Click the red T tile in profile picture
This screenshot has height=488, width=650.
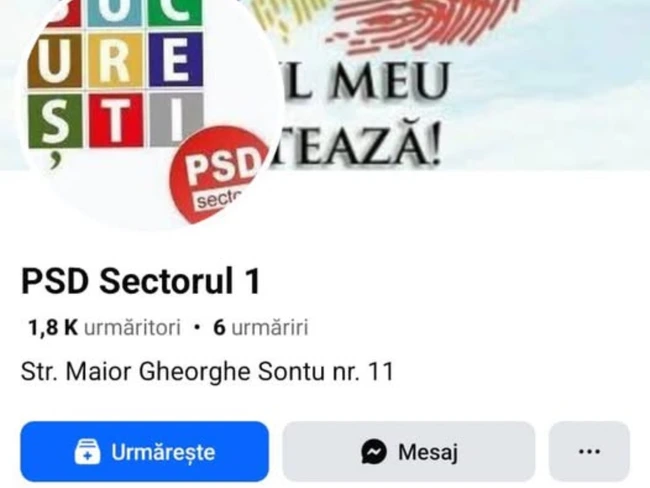(115, 120)
